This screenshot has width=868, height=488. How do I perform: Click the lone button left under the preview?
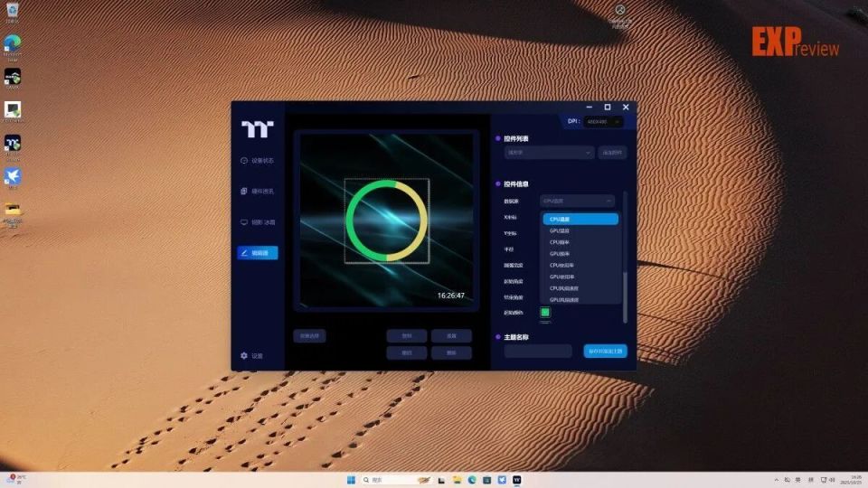tap(309, 336)
